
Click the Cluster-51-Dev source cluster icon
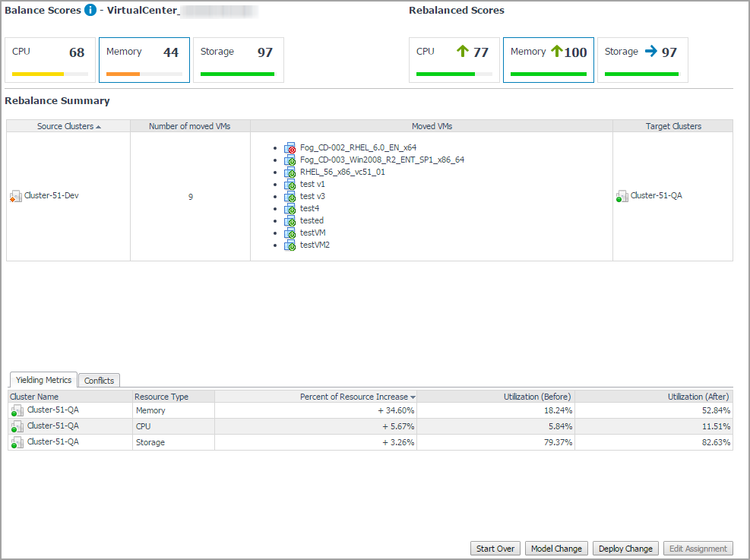click(x=15, y=197)
